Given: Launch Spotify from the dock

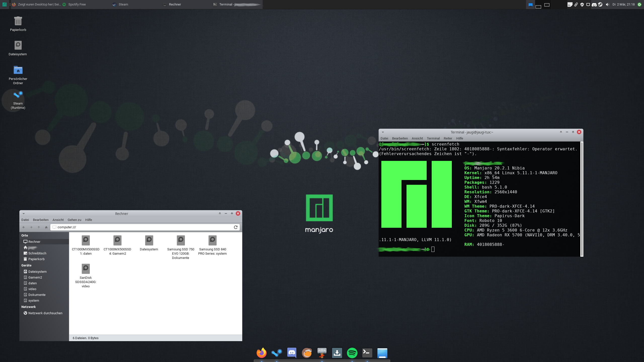Looking at the screenshot, I should click(352, 353).
